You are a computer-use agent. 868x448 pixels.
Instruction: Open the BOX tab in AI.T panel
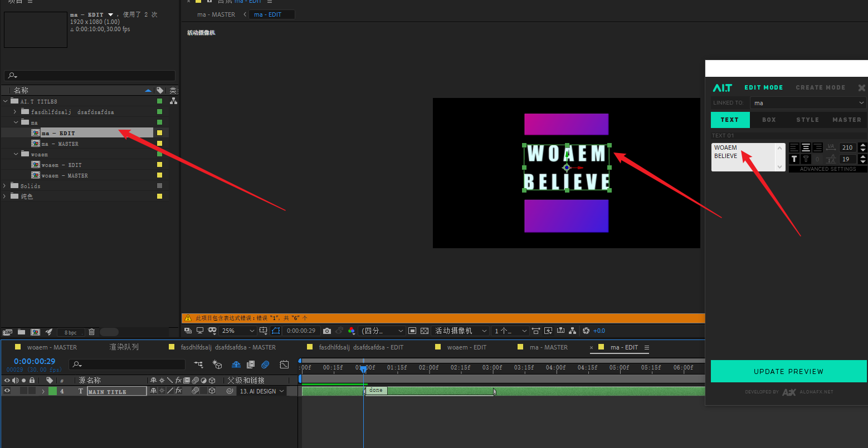(769, 120)
